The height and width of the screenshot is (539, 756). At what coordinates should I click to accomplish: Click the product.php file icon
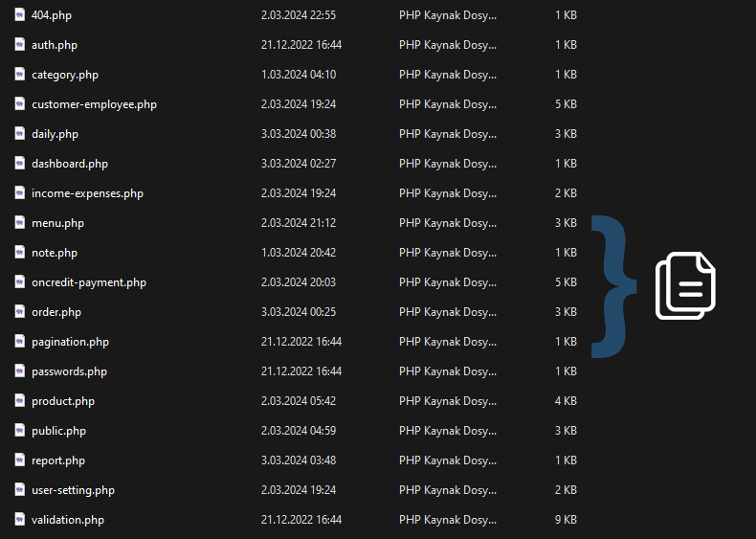(19, 401)
